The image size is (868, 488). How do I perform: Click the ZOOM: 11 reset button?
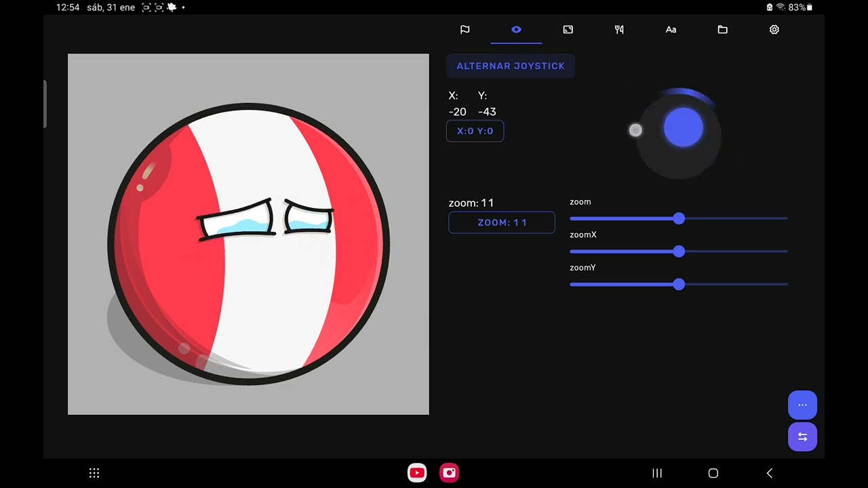point(502,222)
